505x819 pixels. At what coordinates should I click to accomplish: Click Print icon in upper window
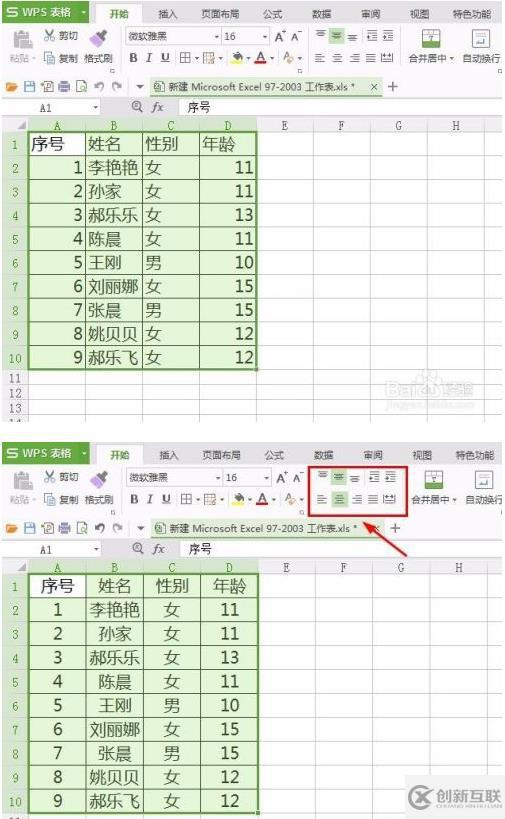(x=64, y=87)
